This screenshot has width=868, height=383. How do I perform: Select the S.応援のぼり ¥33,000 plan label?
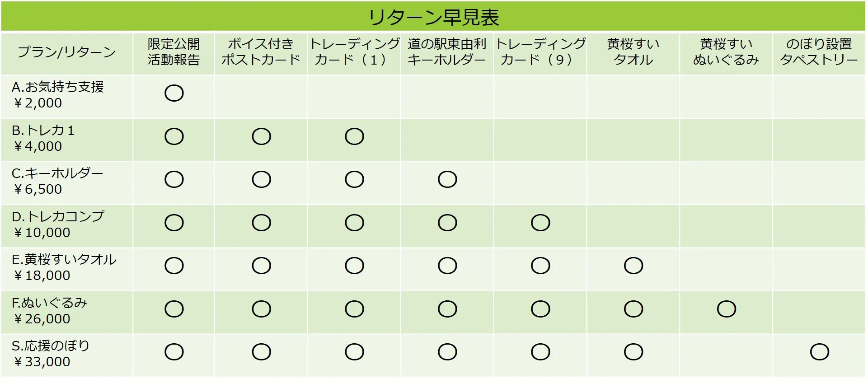(x=51, y=354)
